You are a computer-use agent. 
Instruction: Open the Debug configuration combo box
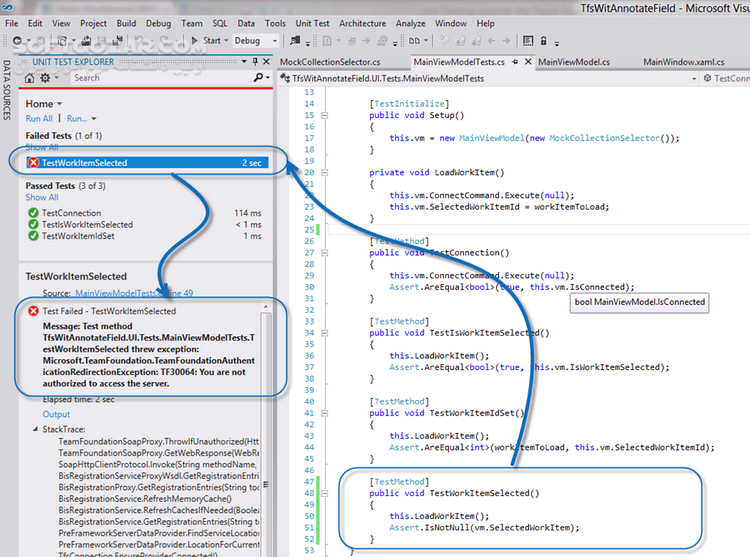click(x=256, y=41)
